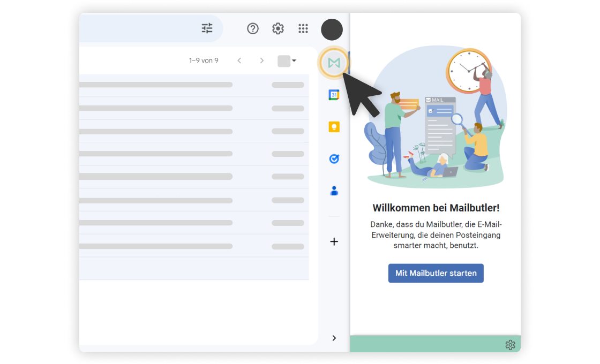Viewport: 600px width, 364px height.
Task: Go to older emails page arrow
Action: tap(262, 60)
